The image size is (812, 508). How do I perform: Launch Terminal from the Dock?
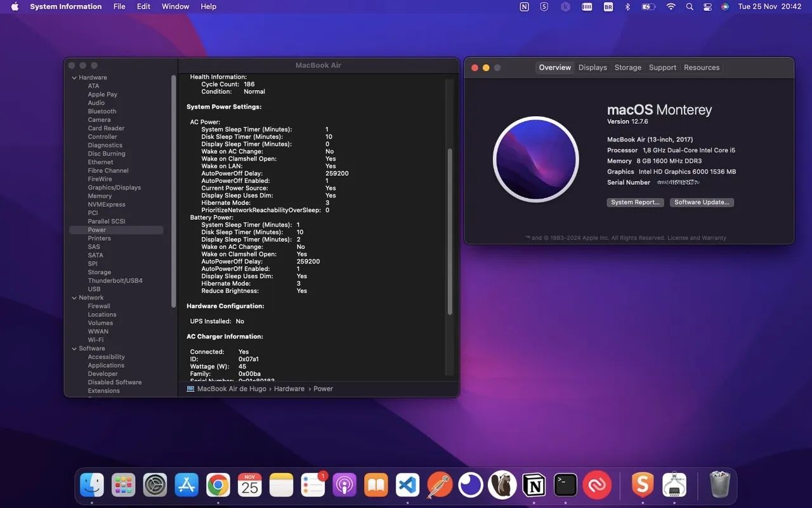pyautogui.click(x=565, y=485)
